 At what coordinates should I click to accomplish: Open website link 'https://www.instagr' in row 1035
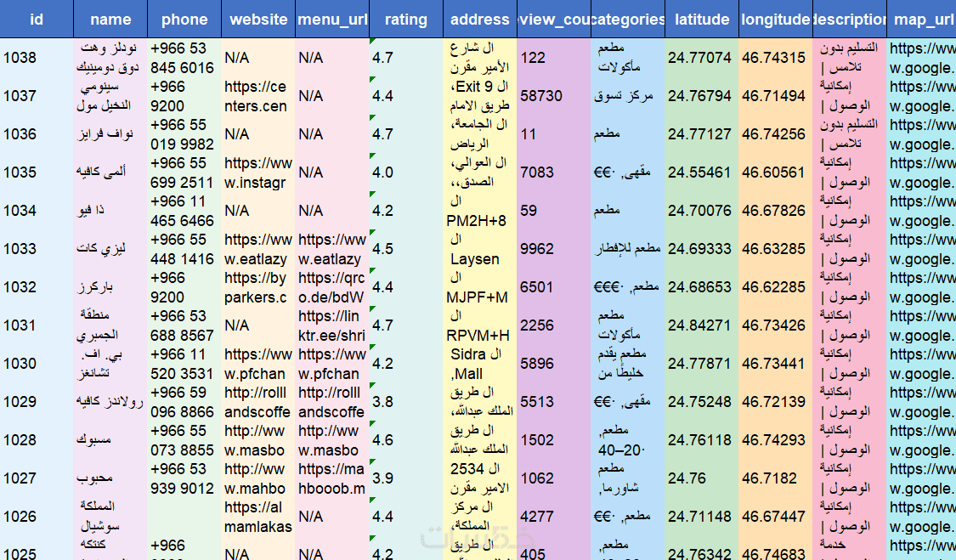[x=258, y=173]
